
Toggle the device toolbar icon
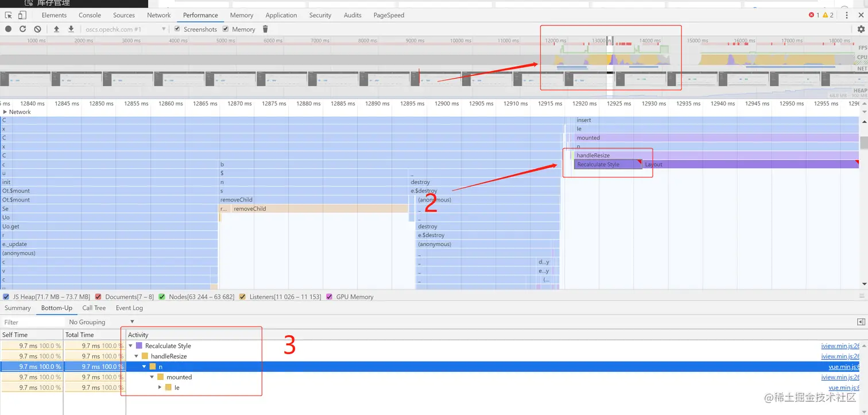click(22, 15)
